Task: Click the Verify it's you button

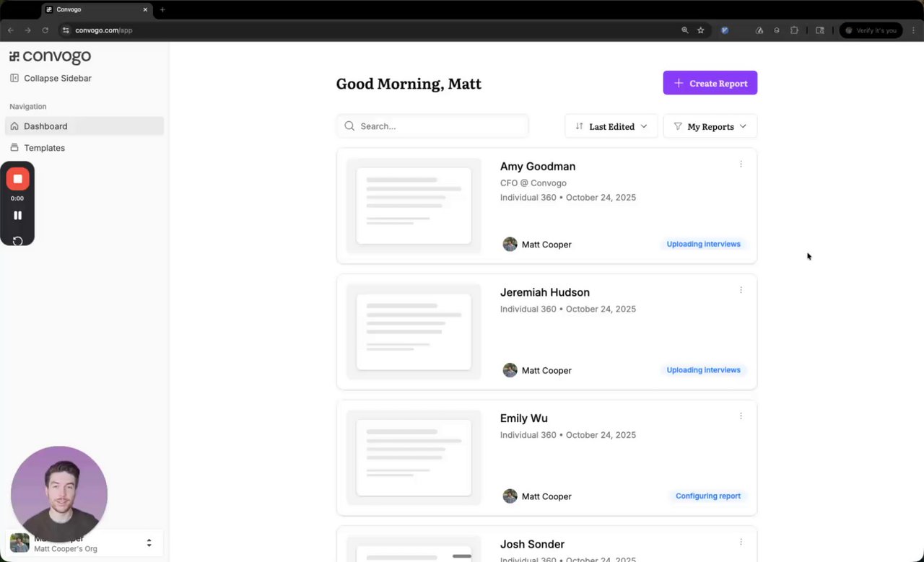Action: 871,30
